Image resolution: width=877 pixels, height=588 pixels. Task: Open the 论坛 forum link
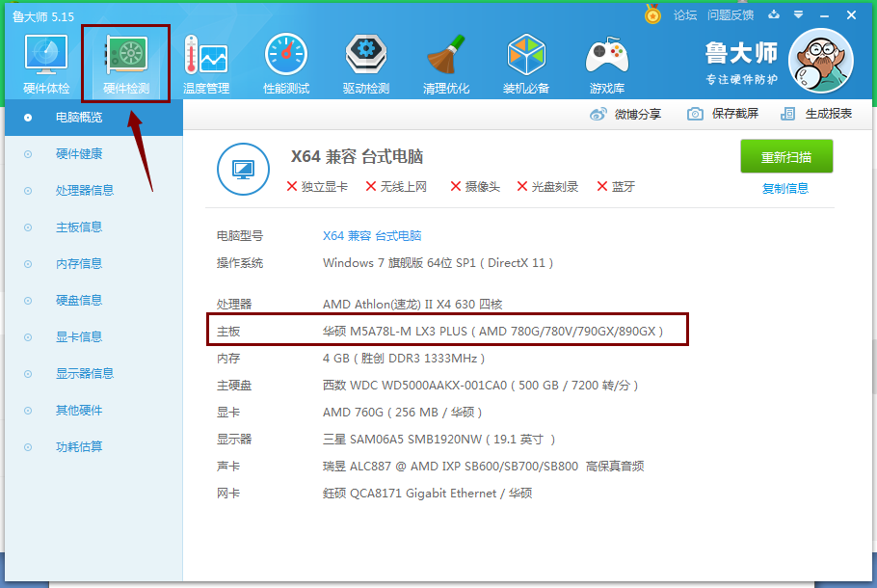coord(685,15)
